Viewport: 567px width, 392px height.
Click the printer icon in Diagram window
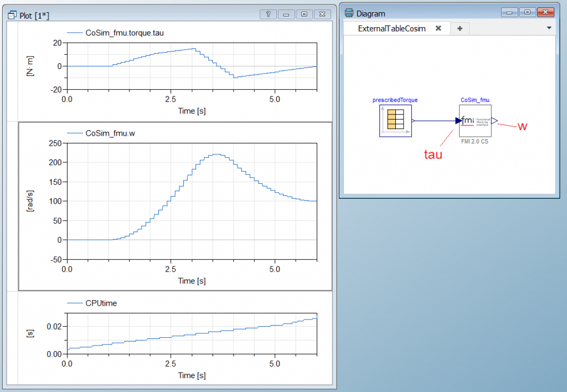(x=349, y=13)
